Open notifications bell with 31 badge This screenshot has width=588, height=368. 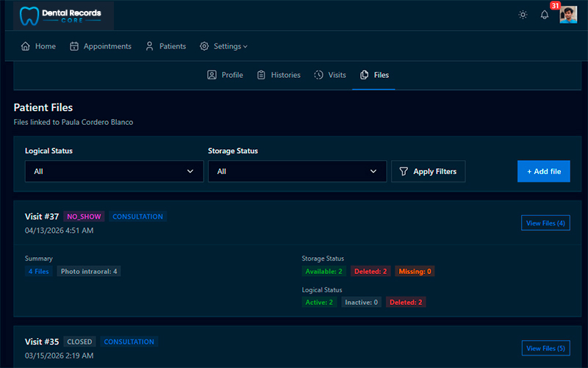click(545, 15)
